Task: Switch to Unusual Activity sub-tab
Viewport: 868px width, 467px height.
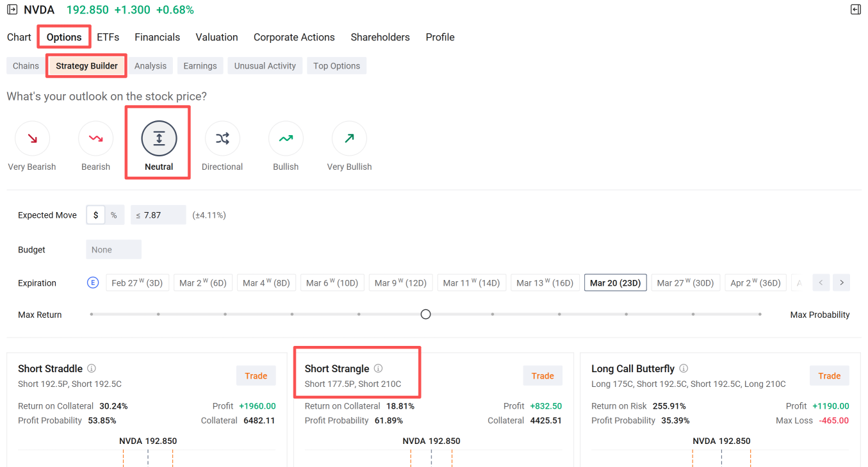Action: [x=265, y=66]
